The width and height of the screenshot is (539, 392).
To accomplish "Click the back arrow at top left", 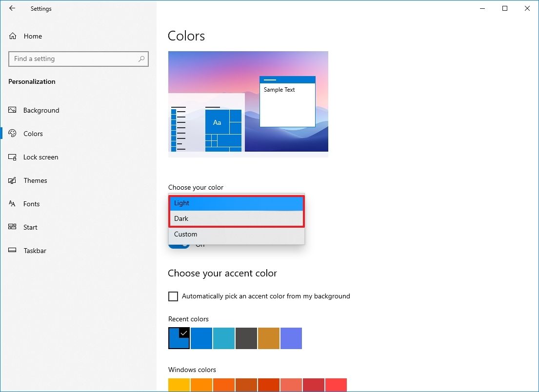I will coord(12,8).
